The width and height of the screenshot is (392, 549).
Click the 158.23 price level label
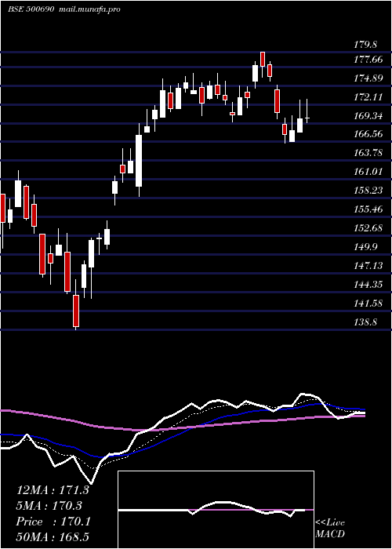[368, 191]
